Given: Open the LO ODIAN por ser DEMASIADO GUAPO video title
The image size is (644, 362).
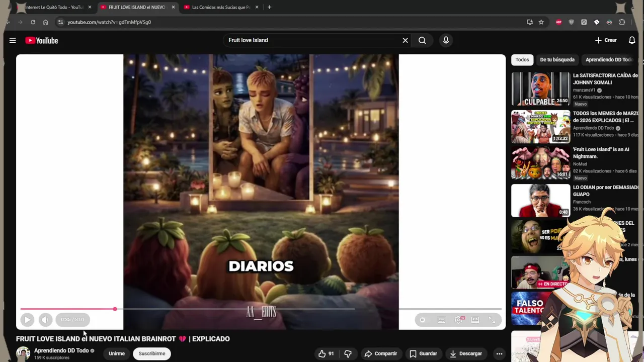Looking at the screenshot, I should [606, 191].
